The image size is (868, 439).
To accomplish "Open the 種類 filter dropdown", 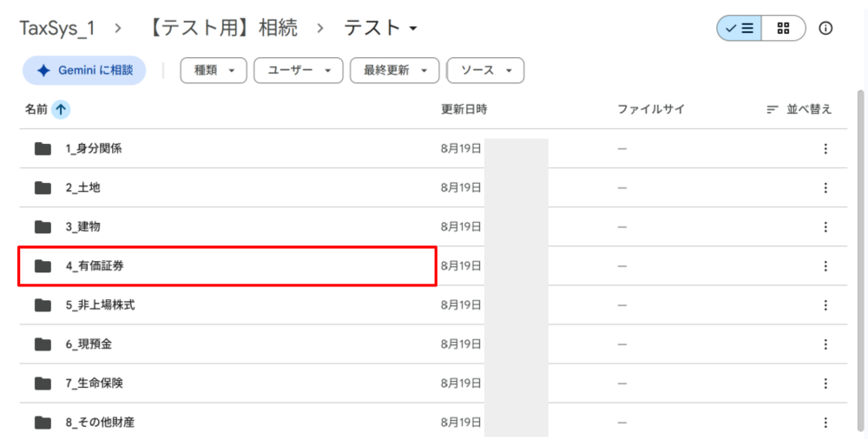I will [x=214, y=70].
